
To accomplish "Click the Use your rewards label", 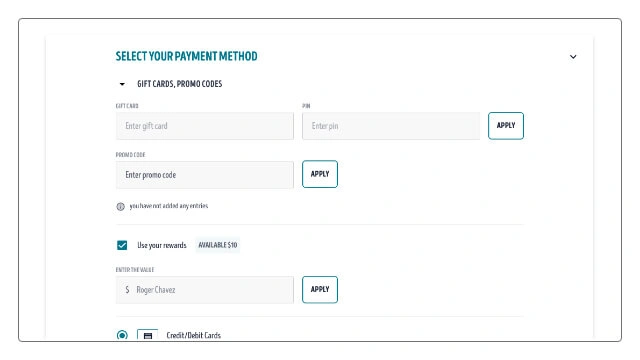I will [162, 245].
